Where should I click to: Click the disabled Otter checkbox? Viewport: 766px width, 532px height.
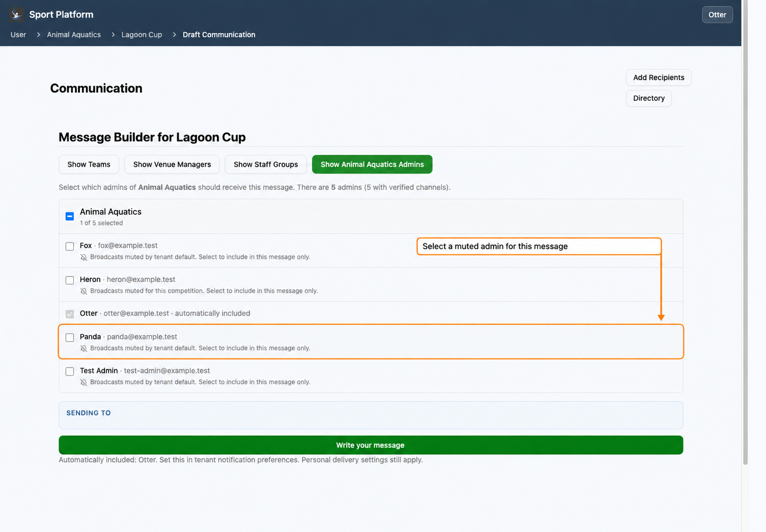click(x=70, y=314)
